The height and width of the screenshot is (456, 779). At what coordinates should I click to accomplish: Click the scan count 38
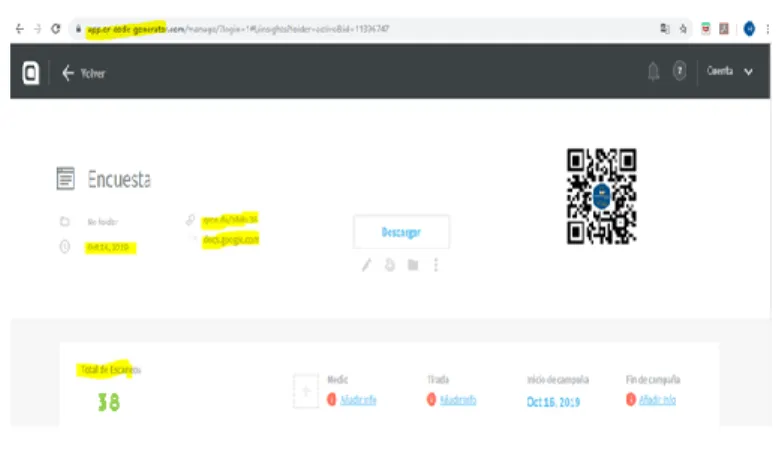click(x=109, y=402)
